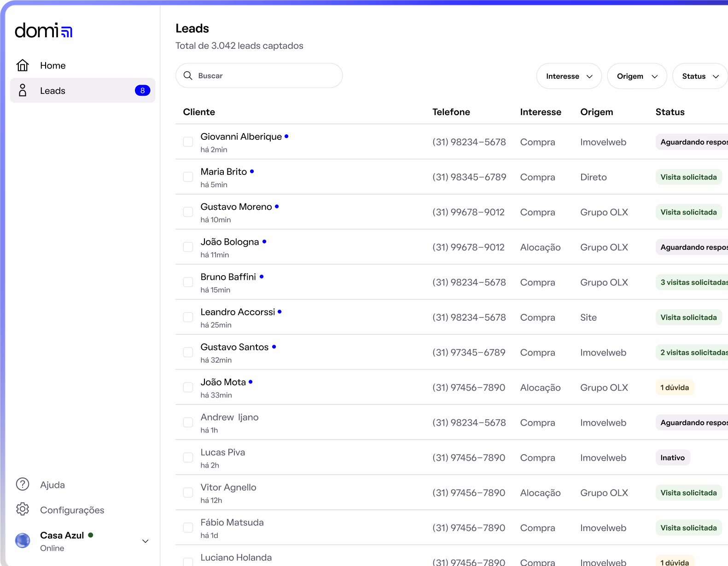Click phone number (31) 97345-6789
The width and height of the screenshot is (728, 566).
pos(469,352)
